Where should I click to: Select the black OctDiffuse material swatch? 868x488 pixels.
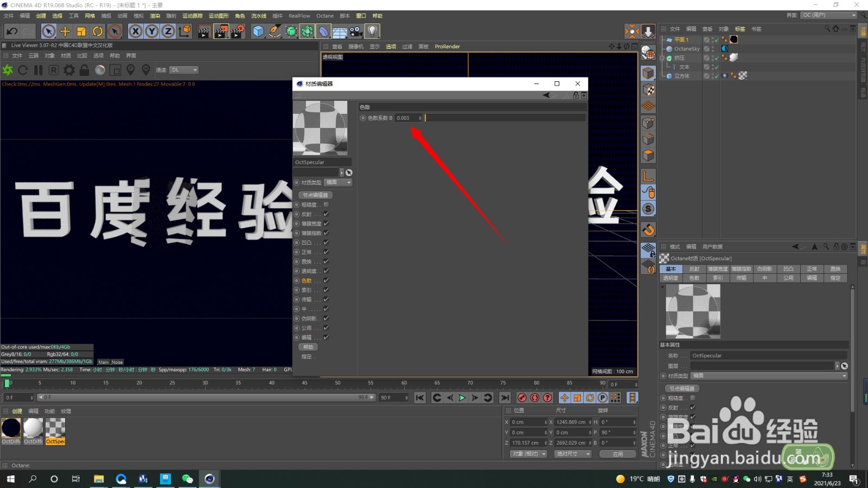tap(11, 428)
